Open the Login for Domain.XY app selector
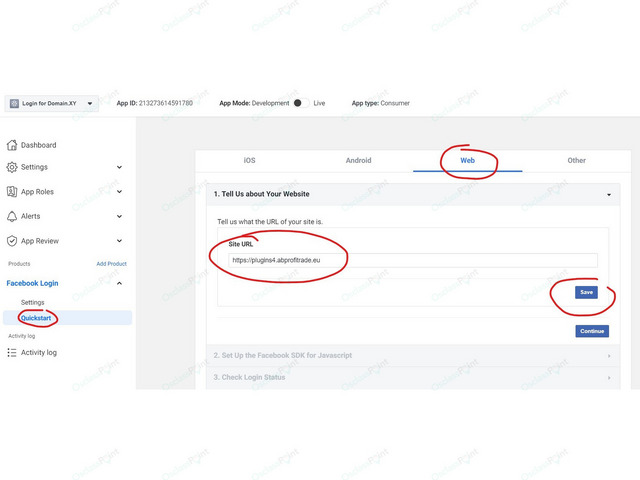Viewport: 640px width, 480px height. [x=51, y=103]
